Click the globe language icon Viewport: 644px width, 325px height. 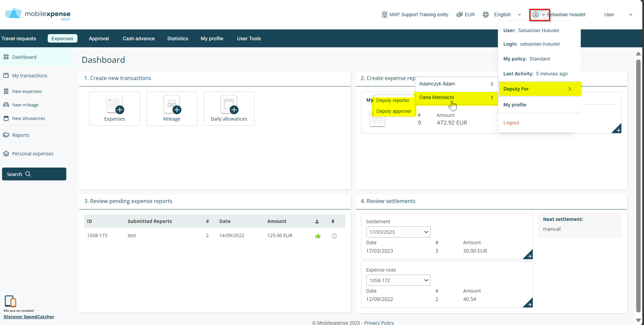[x=486, y=15]
